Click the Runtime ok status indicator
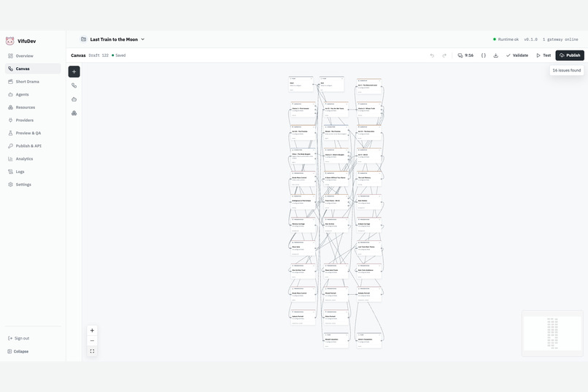 click(x=506, y=39)
